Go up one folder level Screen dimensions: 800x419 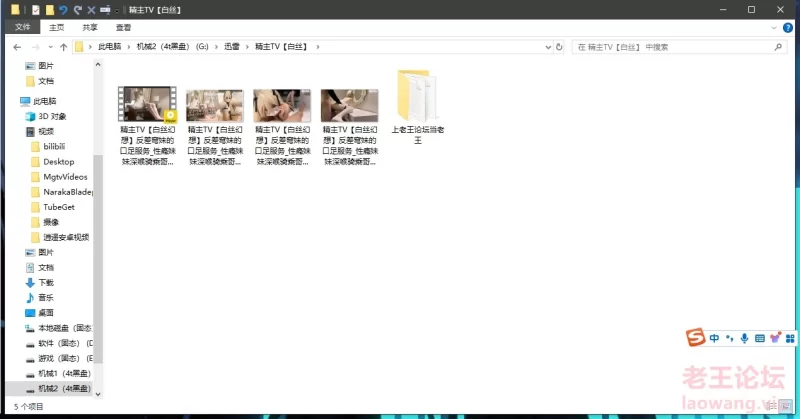point(63,47)
